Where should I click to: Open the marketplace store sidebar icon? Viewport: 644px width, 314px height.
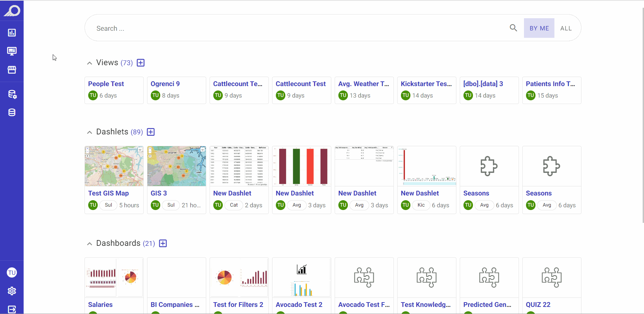click(x=12, y=70)
